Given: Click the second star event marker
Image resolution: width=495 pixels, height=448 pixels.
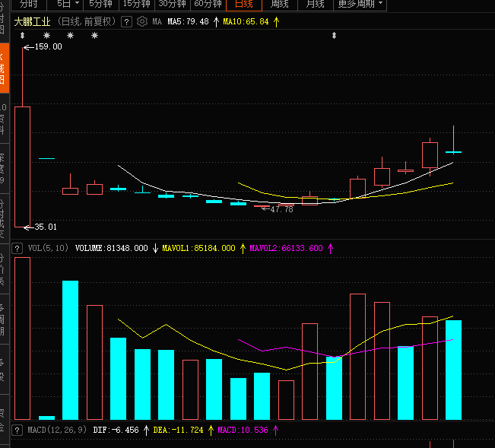Looking at the screenshot, I should point(71,35).
